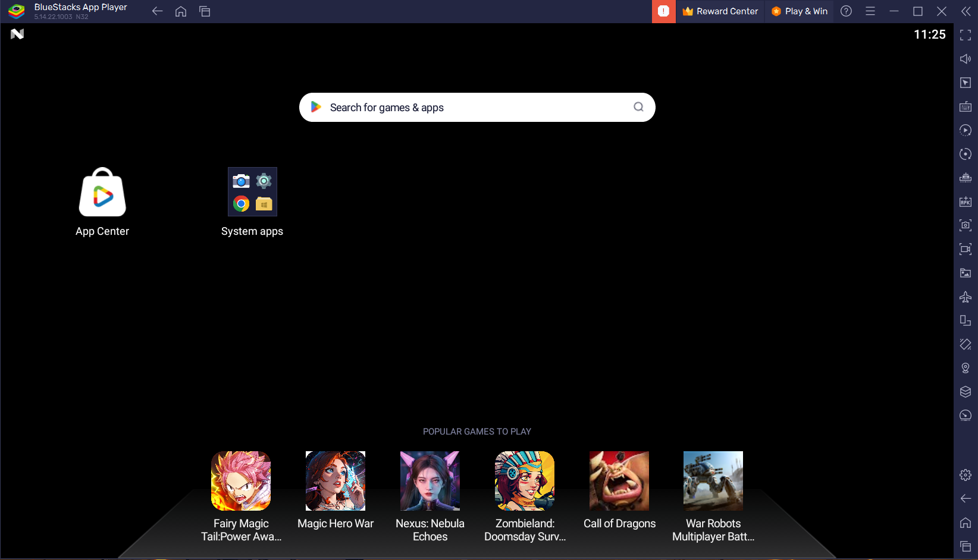Click the set location pin icon in sidebar
Screen dimensions: 978x560
[x=966, y=368]
